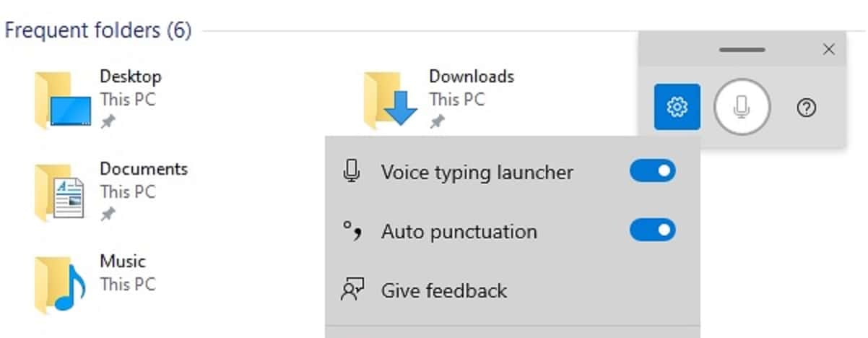Select the Desktop folder icon
Viewport: 868px width, 338px height.
click(63, 100)
